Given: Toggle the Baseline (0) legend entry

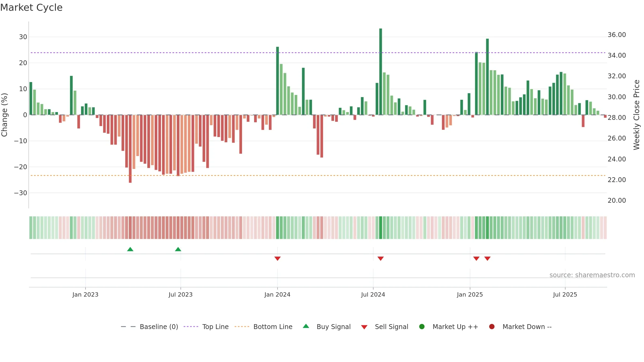Looking at the screenshot, I should click(x=159, y=327).
